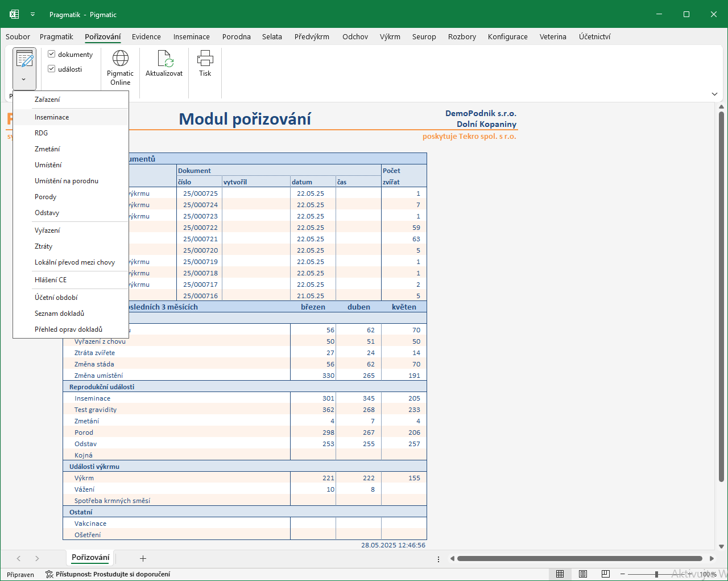728x581 pixels.
Task: Choose Zařazení from the dropdown menu
Action: pos(71,100)
